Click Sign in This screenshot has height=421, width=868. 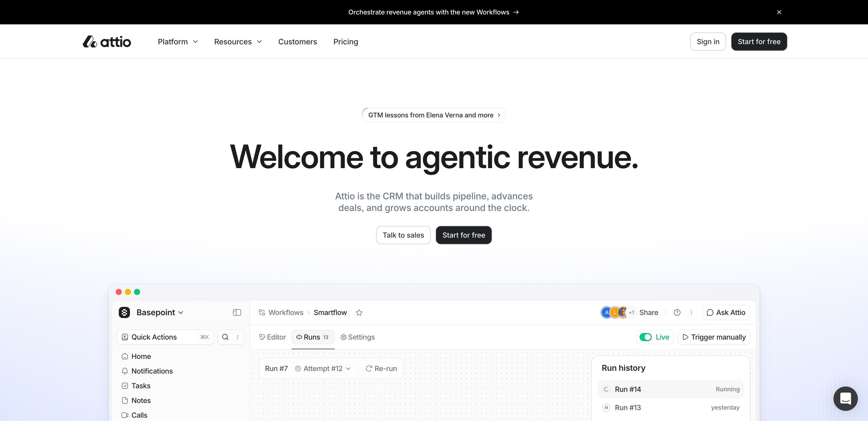click(708, 42)
